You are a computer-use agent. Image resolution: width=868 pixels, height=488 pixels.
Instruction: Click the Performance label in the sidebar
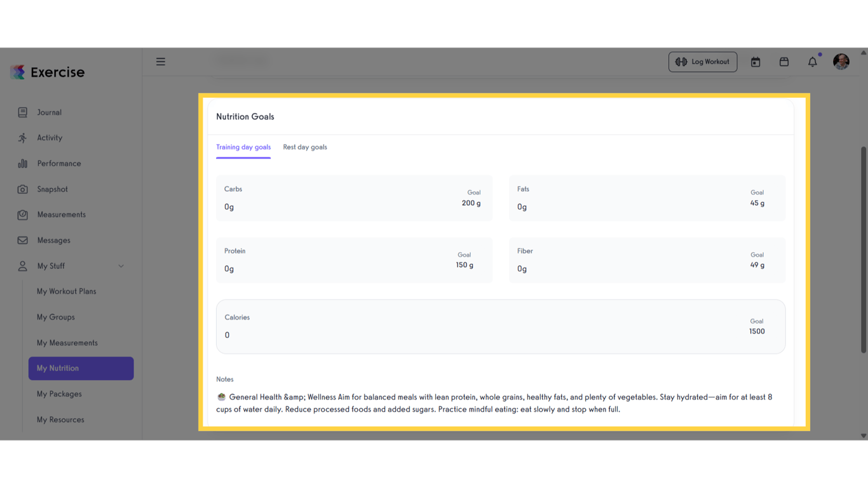59,163
